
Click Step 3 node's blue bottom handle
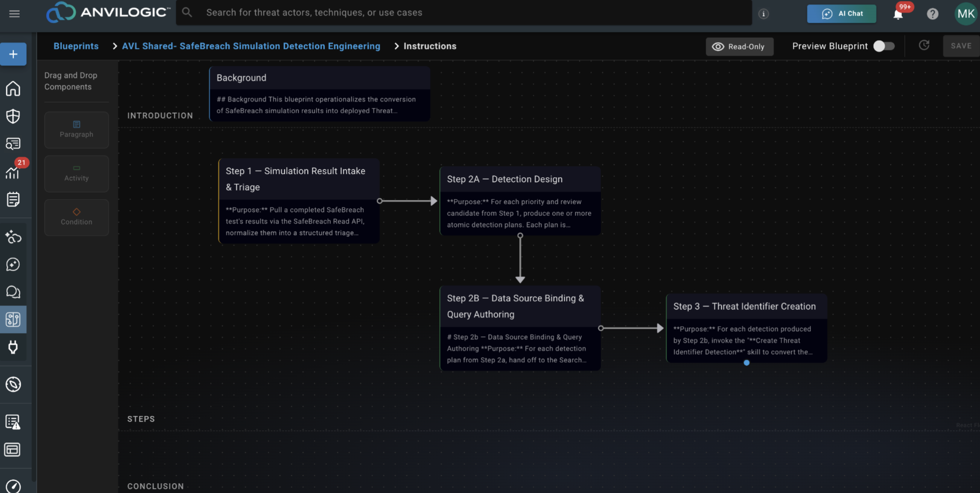[746, 363]
